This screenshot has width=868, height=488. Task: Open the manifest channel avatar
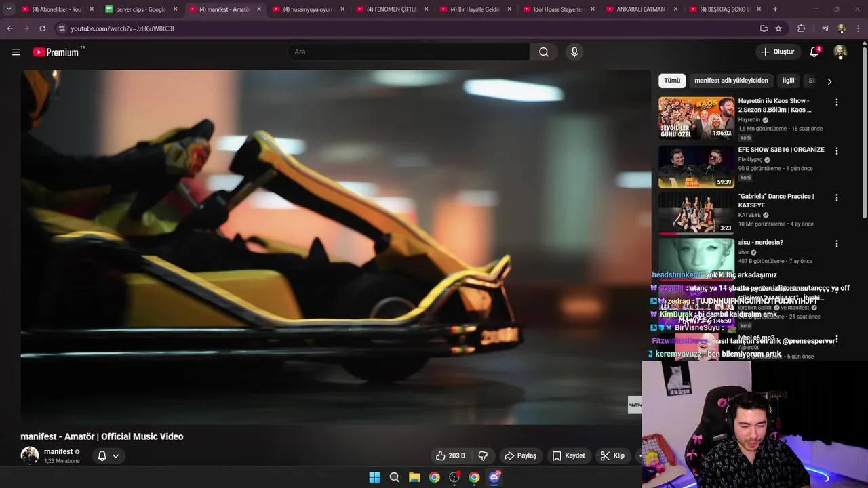click(x=30, y=455)
